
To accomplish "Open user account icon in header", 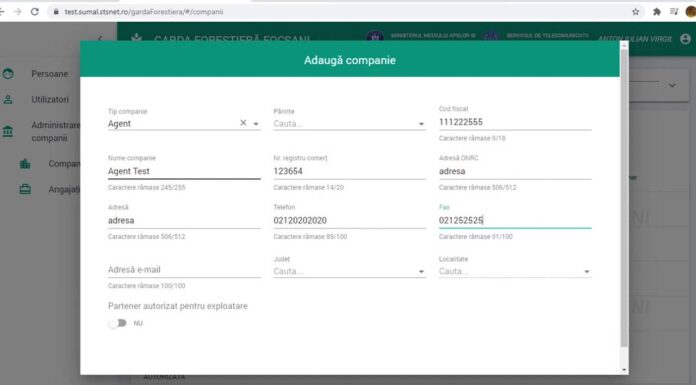I will (x=685, y=39).
